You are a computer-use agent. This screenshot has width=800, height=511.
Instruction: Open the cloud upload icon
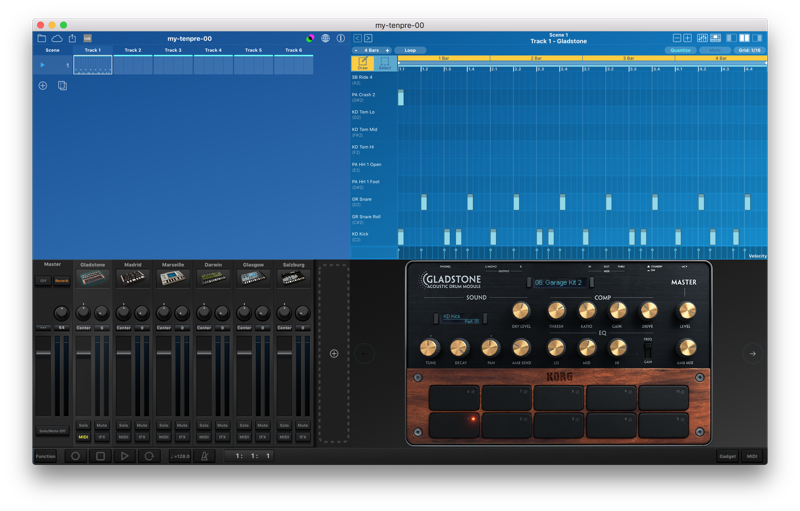(57, 38)
